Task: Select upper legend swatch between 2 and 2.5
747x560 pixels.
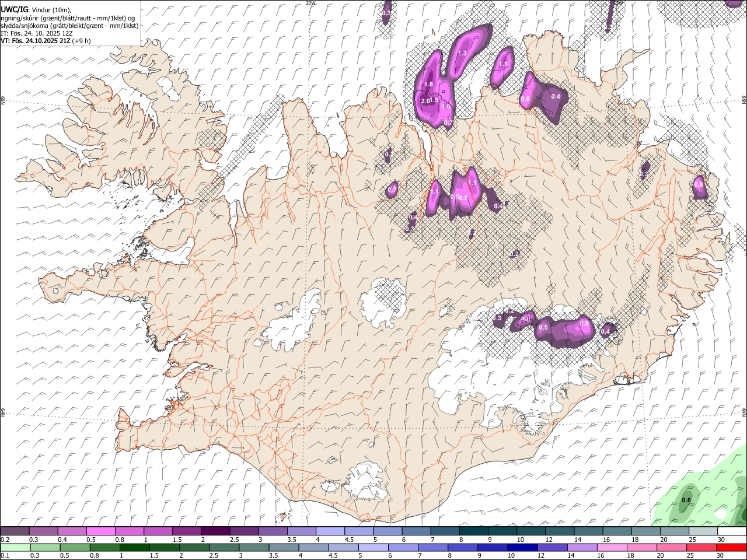Action: click(215, 531)
